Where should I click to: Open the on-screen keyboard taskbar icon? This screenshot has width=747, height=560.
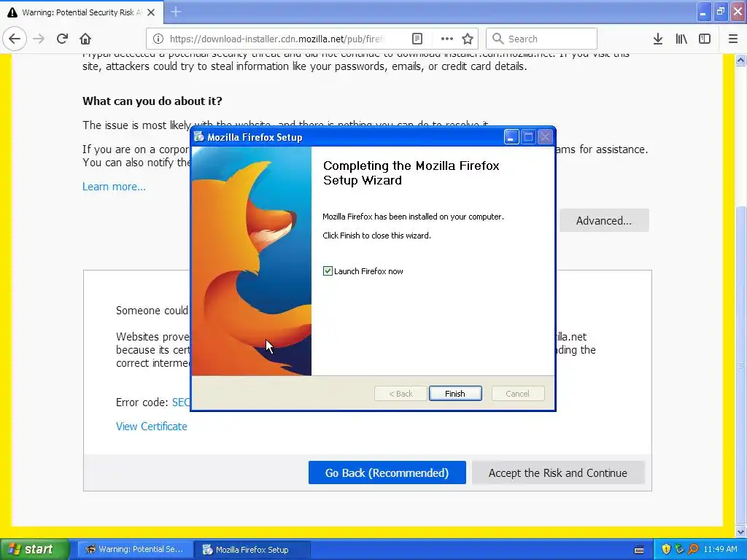(639, 550)
